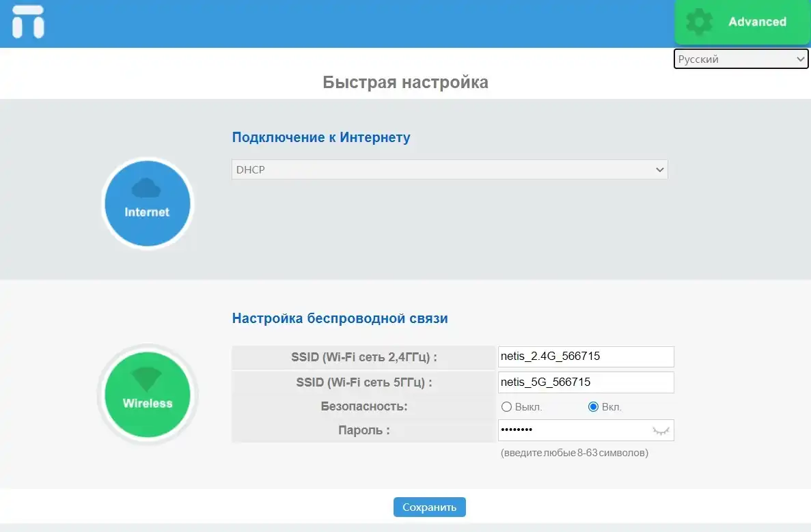Click the Netis logo
Screen dimensions: 811x532
(27, 22)
